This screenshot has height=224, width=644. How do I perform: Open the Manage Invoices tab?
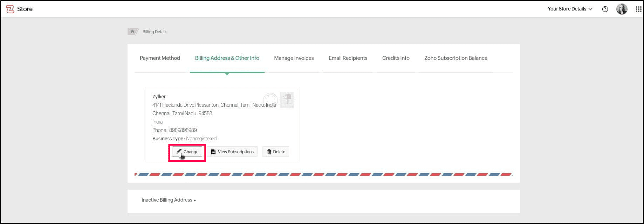(294, 58)
